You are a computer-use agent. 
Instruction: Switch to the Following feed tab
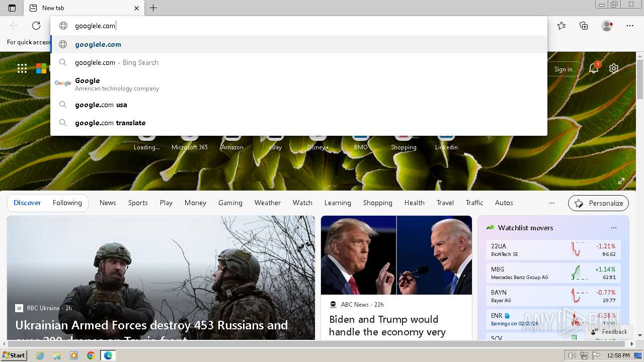click(67, 203)
